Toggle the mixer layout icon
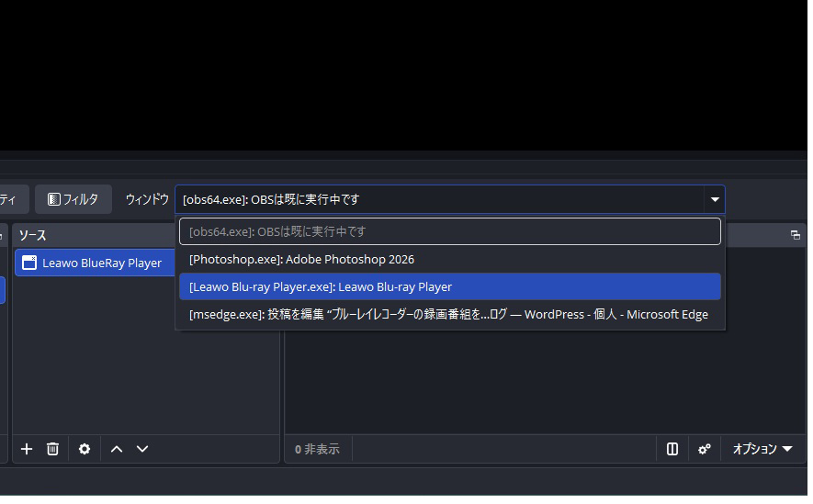The width and height of the screenshot is (813, 504). click(x=672, y=449)
